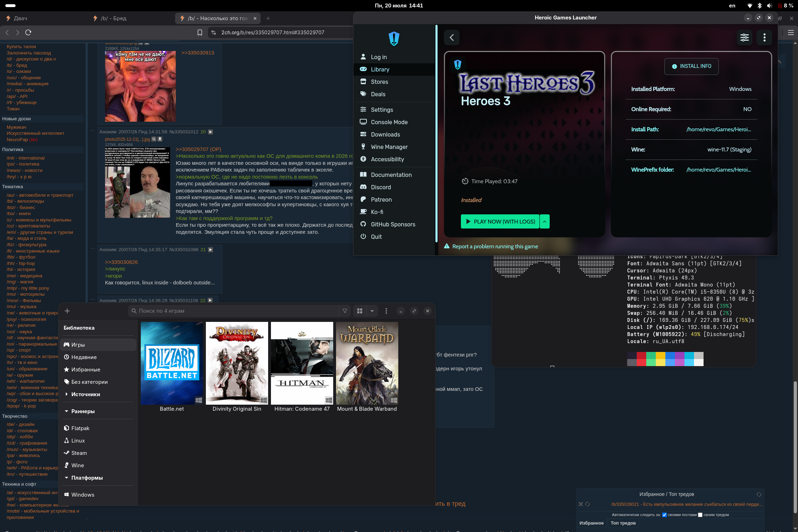798x532 pixels.
Task: Click PLAY NOW (WITH LOGS) button
Action: click(x=500, y=221)
